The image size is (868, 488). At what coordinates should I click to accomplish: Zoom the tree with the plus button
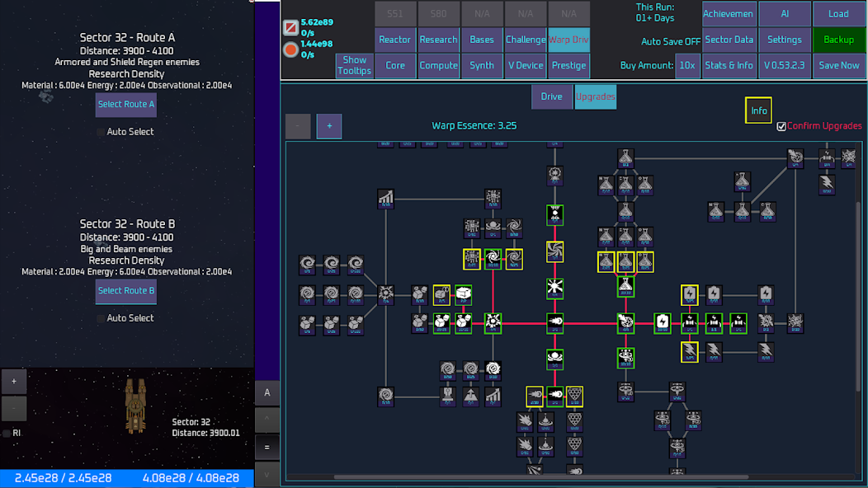pos(328,126)
